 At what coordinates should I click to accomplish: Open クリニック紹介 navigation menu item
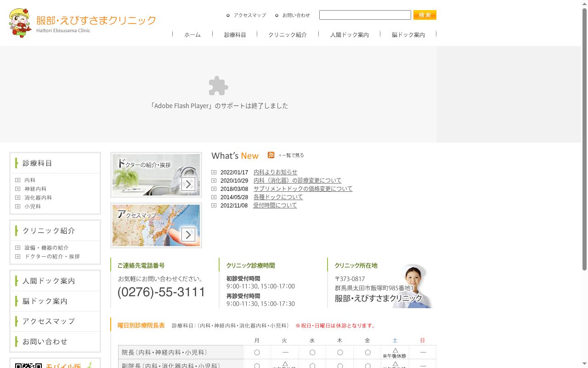pos(288,34)
